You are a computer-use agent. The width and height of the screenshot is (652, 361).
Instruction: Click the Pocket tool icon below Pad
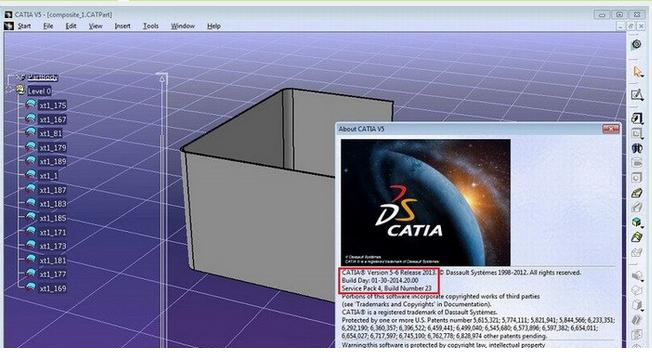pos(637,134)
